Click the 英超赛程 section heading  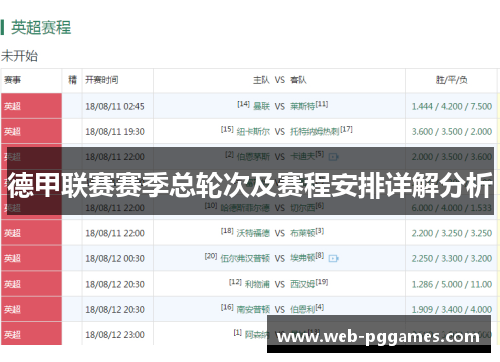[x=41, y=27]
